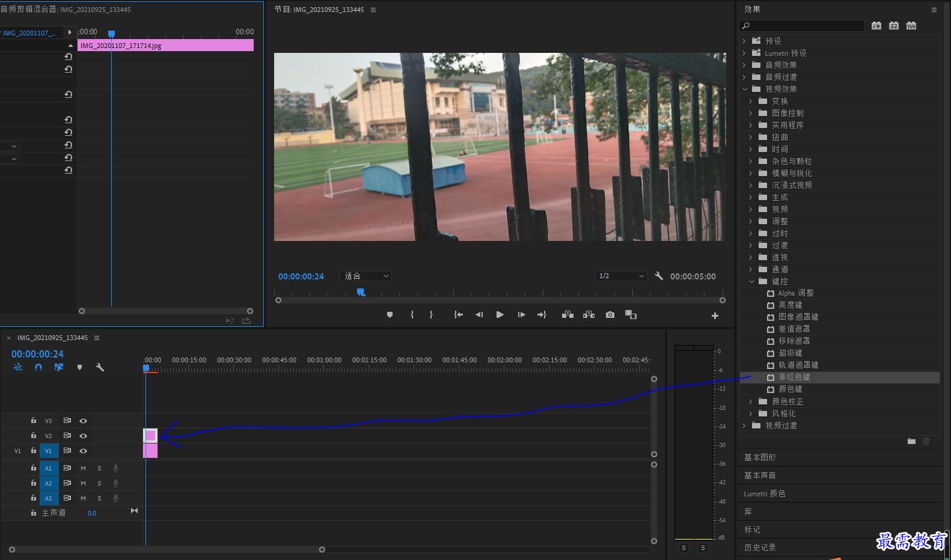
Task: Expand the 颜色校正 folder
Action: [751, 401]
